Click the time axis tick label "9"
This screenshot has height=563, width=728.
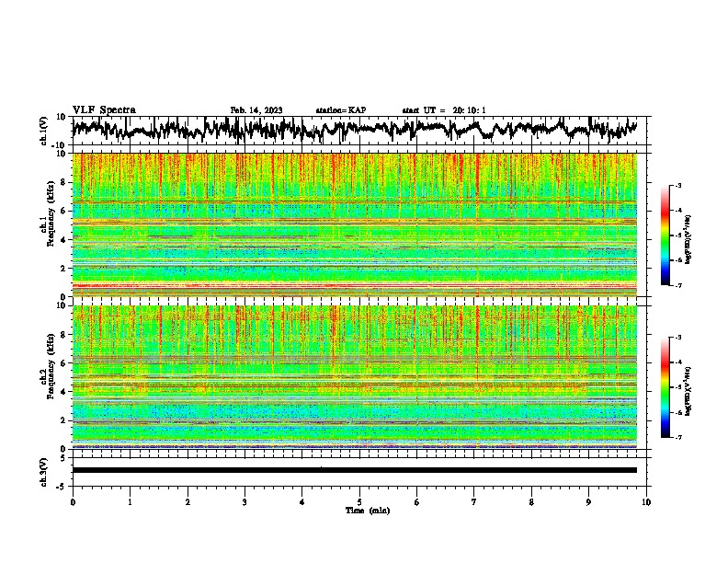[x=588, y=502]
